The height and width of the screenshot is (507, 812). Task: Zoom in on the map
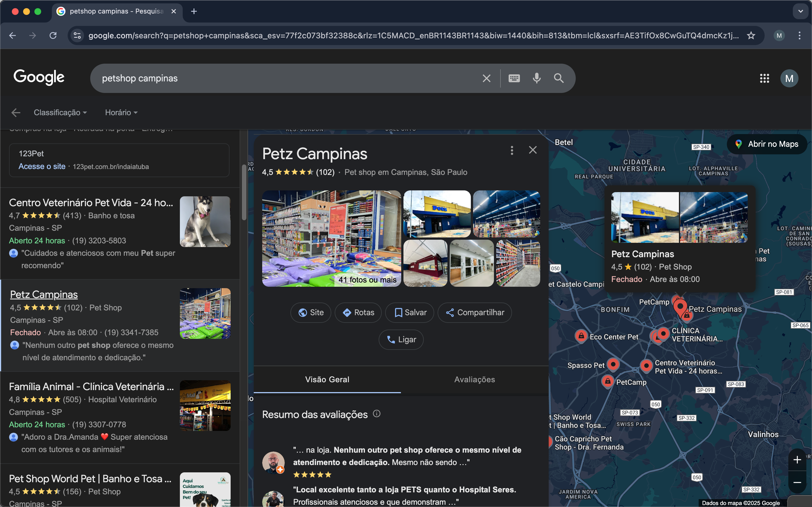point(797,460)
